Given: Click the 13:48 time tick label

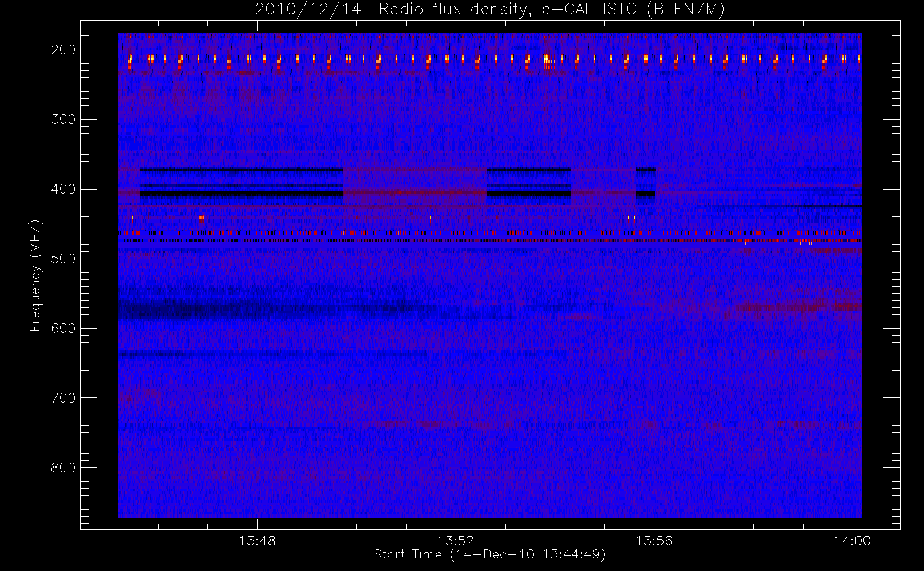Looking at the screenshot, I should 257,541.
